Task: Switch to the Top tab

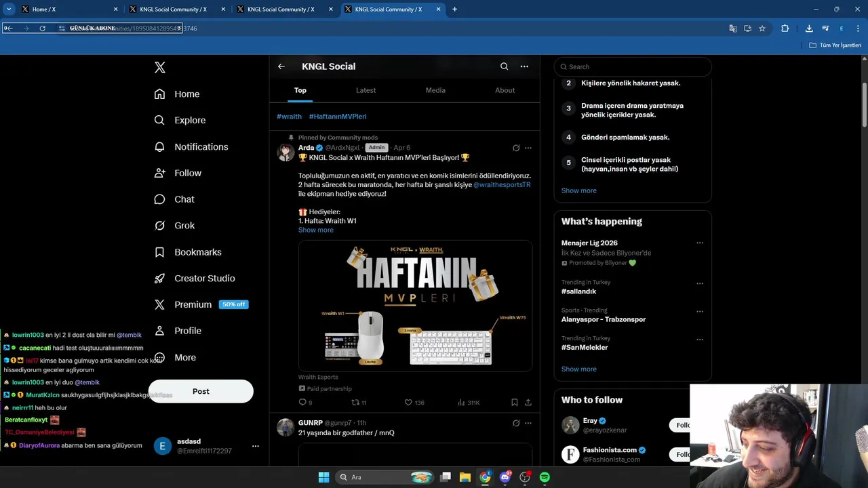Action: pyautogui.click(x=300, y=90)
